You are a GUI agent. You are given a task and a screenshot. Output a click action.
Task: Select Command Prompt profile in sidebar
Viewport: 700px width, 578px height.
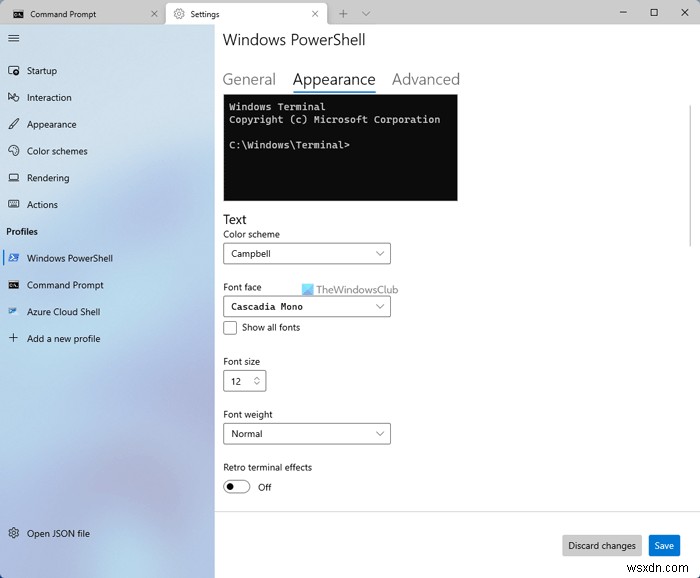(x=107, y=285)
